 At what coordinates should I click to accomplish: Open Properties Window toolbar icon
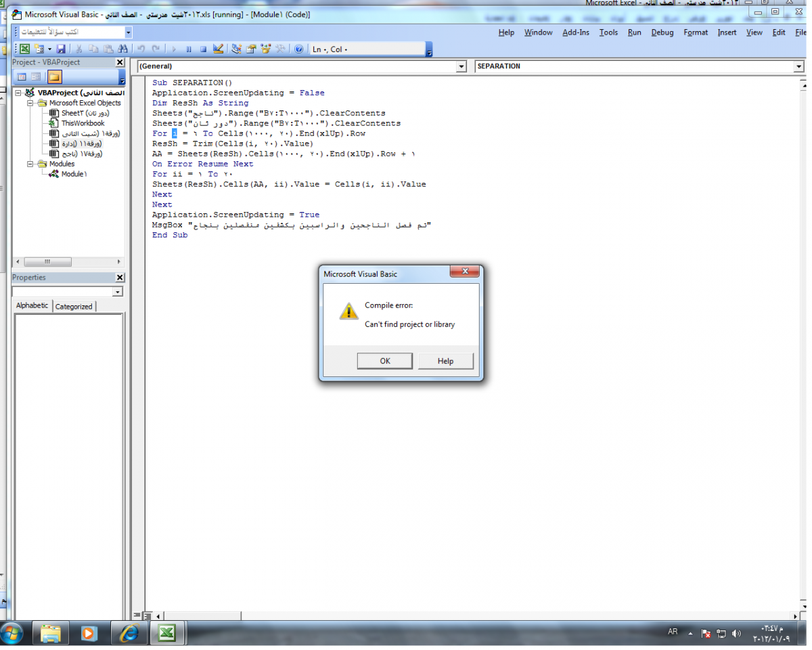[x=251, y=49]
